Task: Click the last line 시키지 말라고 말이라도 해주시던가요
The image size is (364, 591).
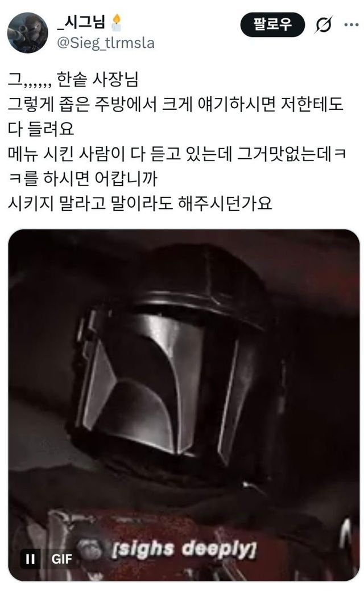Action: click(140, 203)
